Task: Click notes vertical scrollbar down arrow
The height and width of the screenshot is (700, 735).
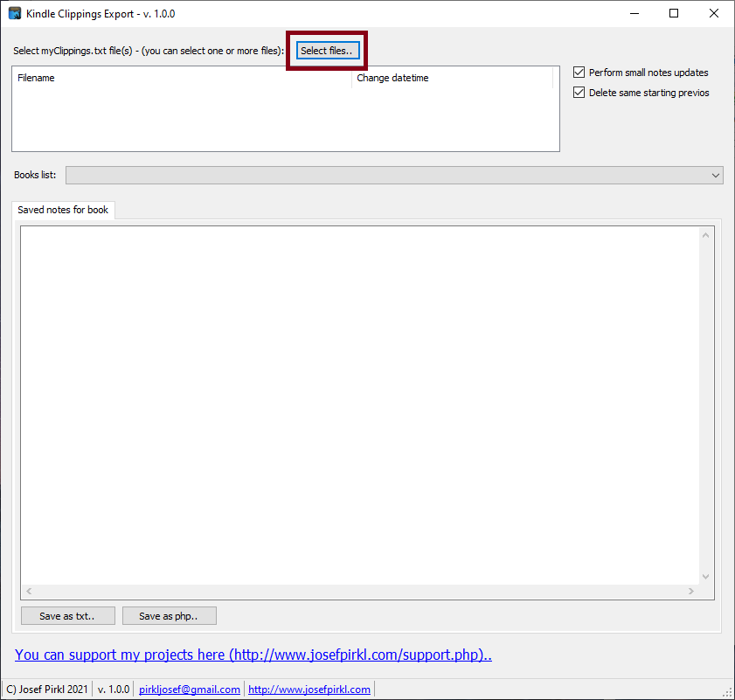Action: click(705, 577)
